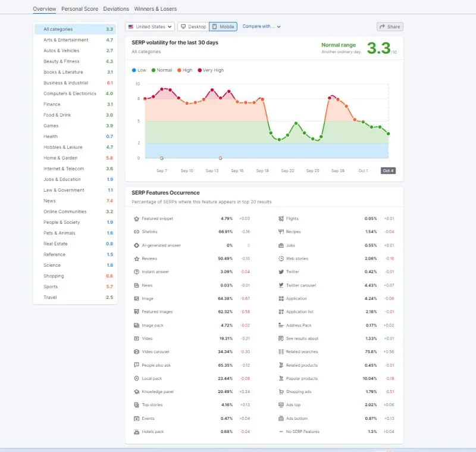This screenshot has height=452, width=476.
Task: Expand the Compare with dropdown
Action: pyautogui.click(x=261, y=26)
